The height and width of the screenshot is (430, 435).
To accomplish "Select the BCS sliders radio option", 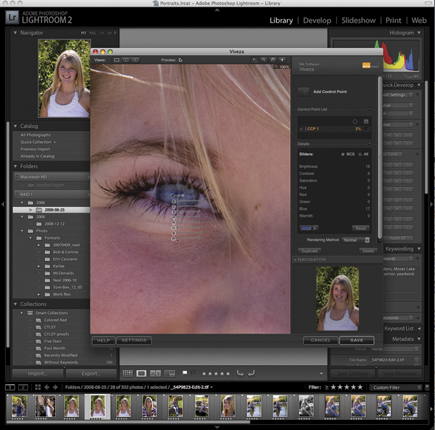I will click(x=343, y=154).
